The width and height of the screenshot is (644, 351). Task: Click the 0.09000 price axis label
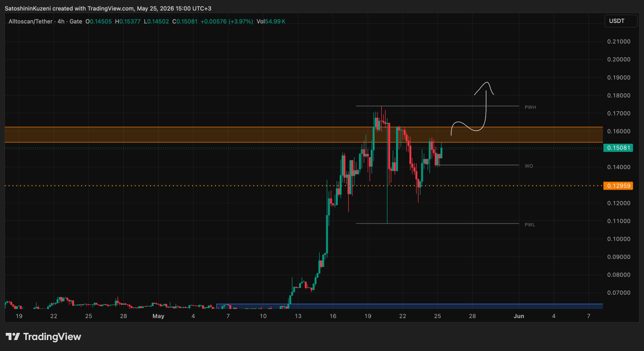pyautogui.click(x=619, y=257)
